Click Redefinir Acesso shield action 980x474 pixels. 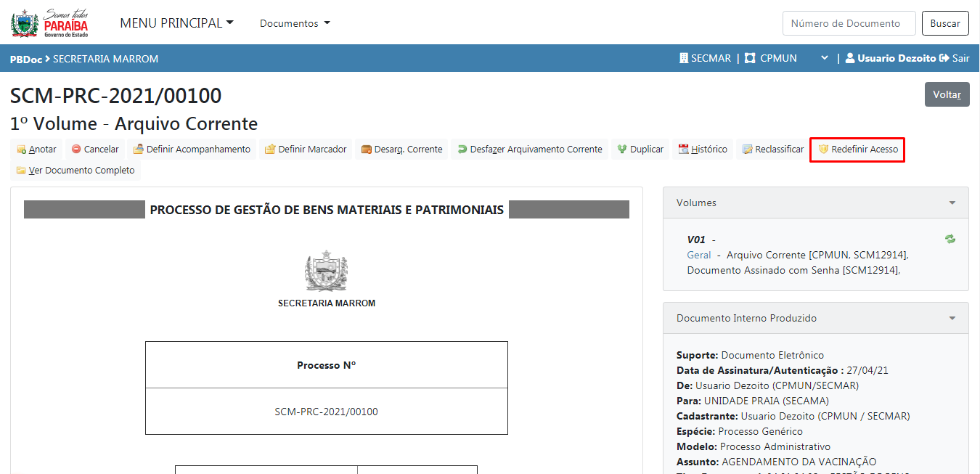point(857,150)
